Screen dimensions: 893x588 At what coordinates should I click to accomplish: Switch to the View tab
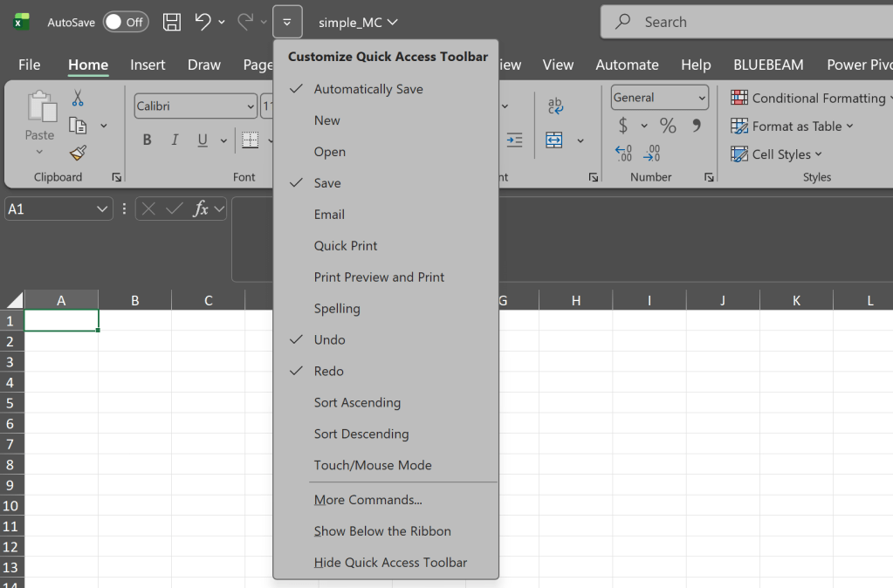pos(558,65)
